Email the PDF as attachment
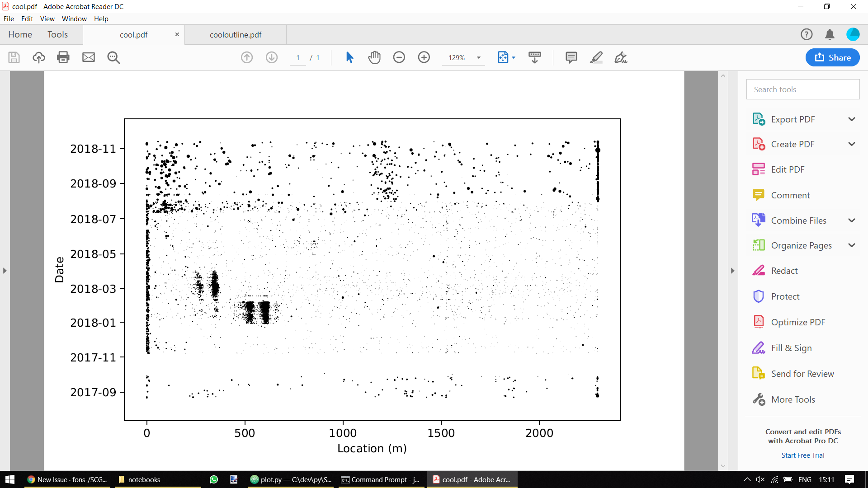The image size is (868, 488). pyautogui.click(x=88, y=57)
